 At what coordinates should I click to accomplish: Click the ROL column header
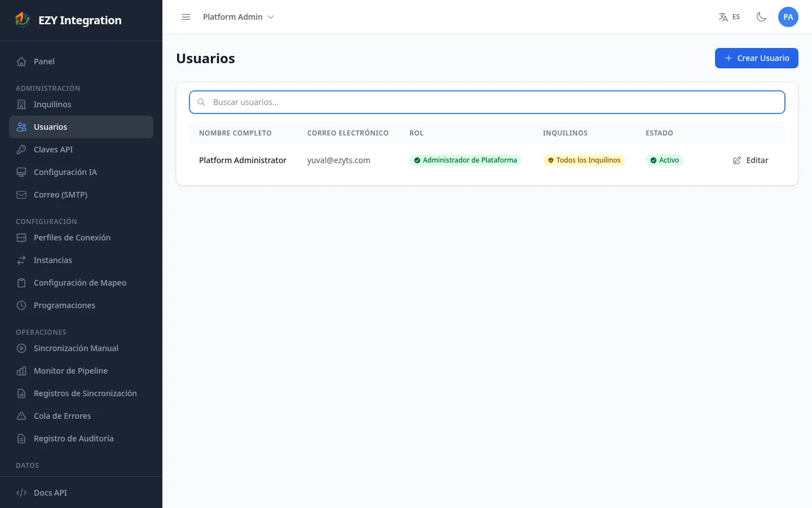(x=416, y=133)
